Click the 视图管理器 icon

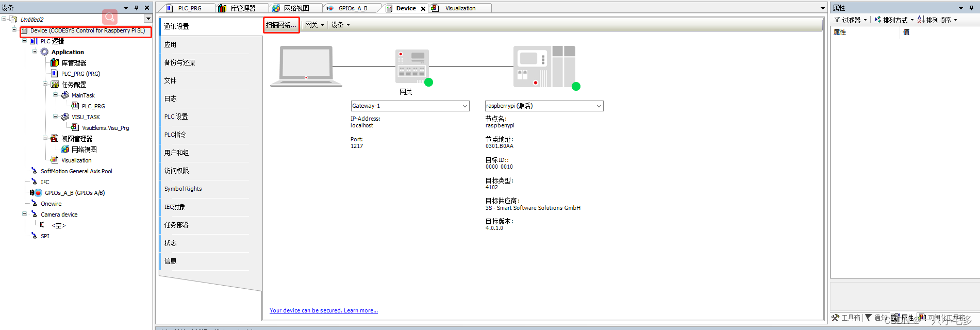pos(55,139)
